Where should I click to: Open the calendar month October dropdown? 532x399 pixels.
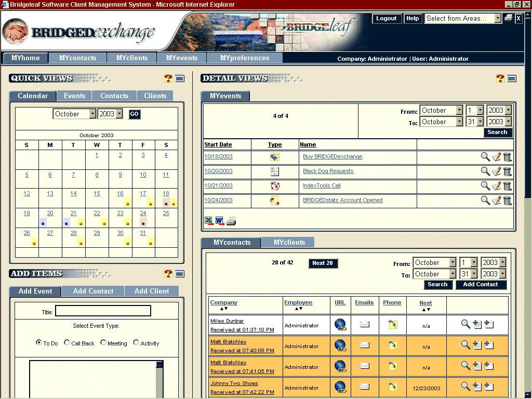pos(75,114)
